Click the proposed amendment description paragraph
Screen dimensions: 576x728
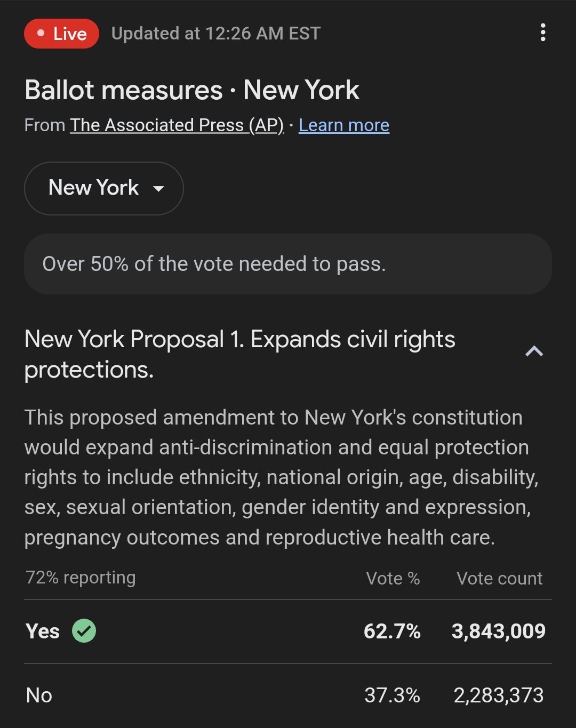click(x=282, y=477)
